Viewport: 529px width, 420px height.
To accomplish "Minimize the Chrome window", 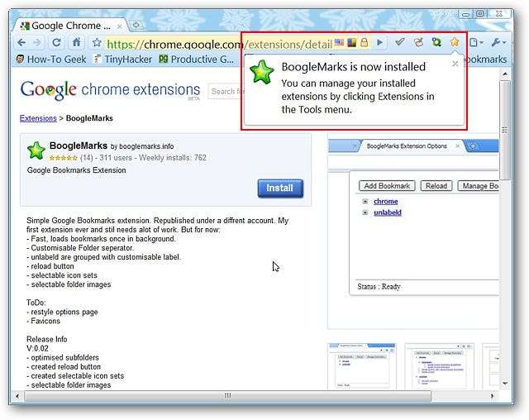I will (466, 15).
